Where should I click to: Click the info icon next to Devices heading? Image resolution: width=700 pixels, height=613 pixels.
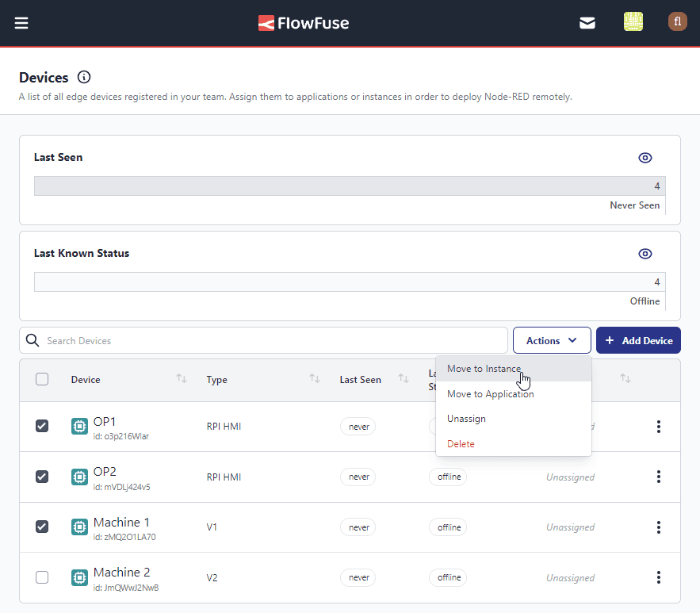84,77
